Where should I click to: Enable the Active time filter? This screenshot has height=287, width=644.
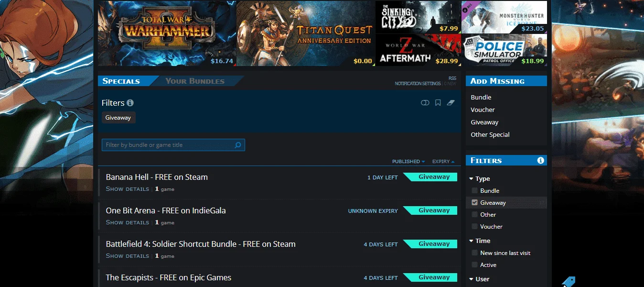pos(474,265)
